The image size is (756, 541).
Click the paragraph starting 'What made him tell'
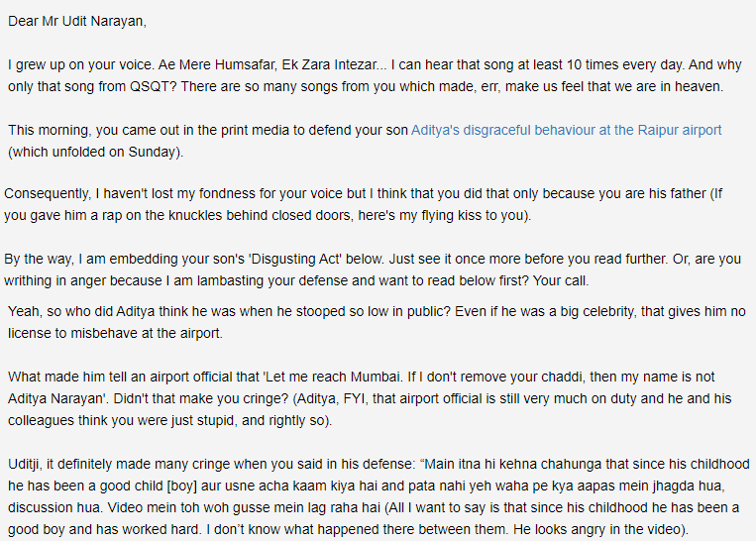coord(370,398)
